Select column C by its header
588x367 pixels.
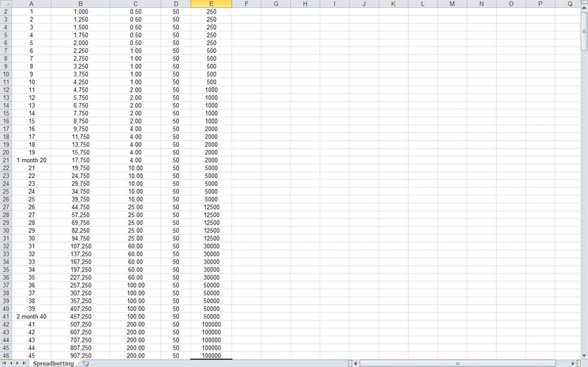135,4
